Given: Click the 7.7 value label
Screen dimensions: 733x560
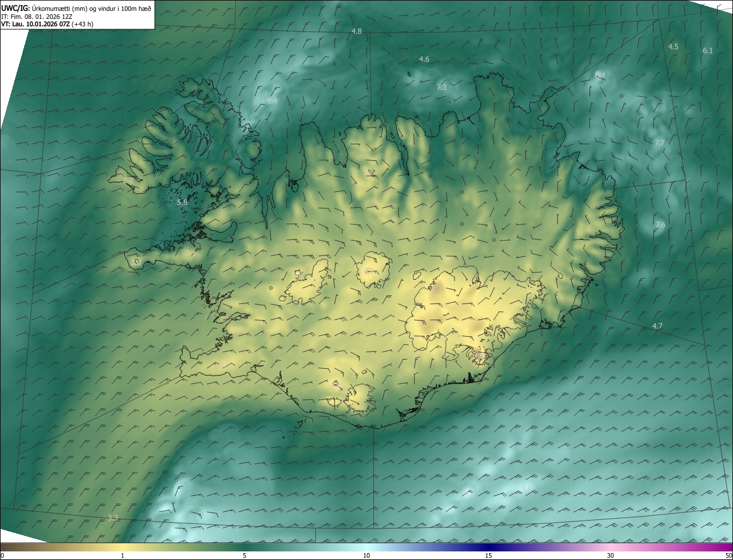Looking at the screenshot, I should 660,143.
